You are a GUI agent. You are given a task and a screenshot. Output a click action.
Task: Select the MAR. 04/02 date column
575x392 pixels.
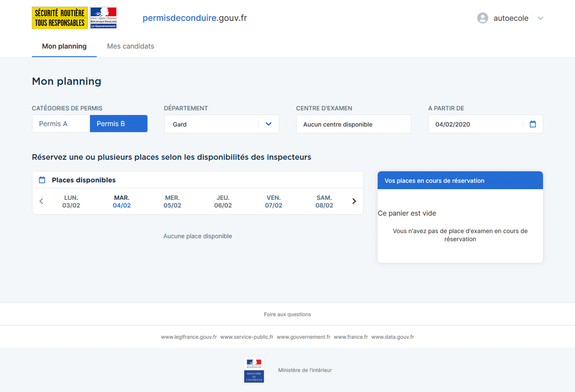pyautogui.click(x=122, y=201)
